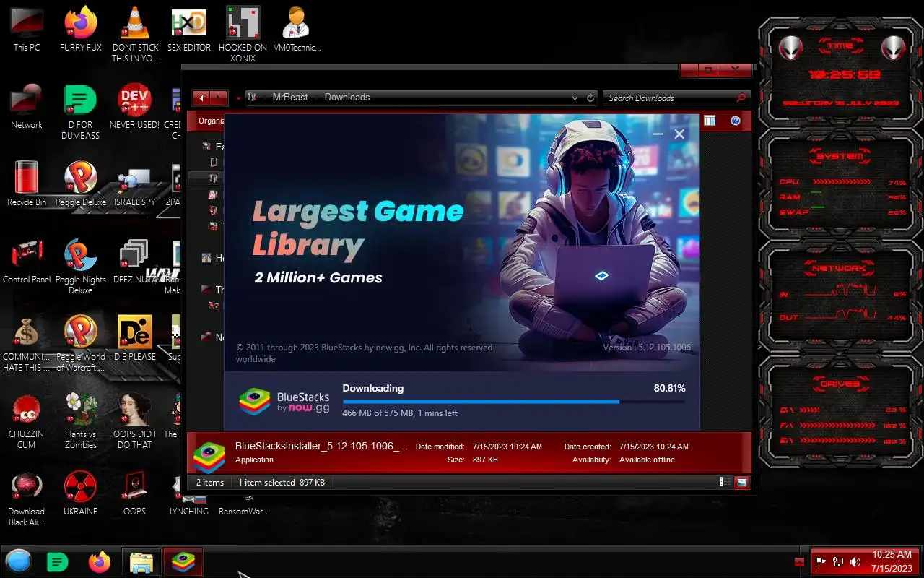
Task: Open Network desktop icon
Action: [27, 107]
